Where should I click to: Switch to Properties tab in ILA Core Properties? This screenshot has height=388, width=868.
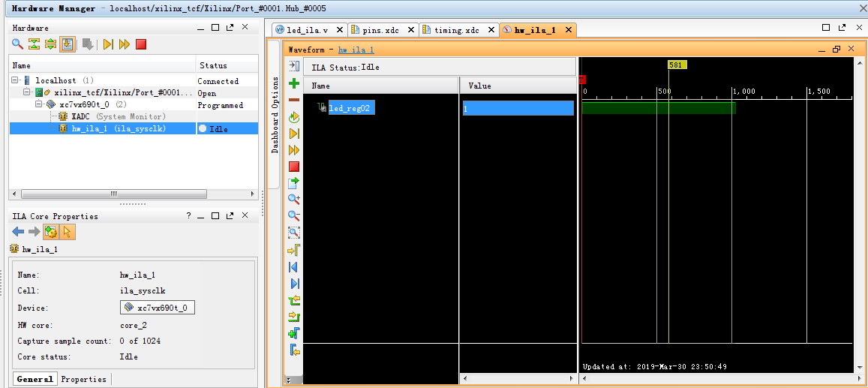(x=83, y=379)
